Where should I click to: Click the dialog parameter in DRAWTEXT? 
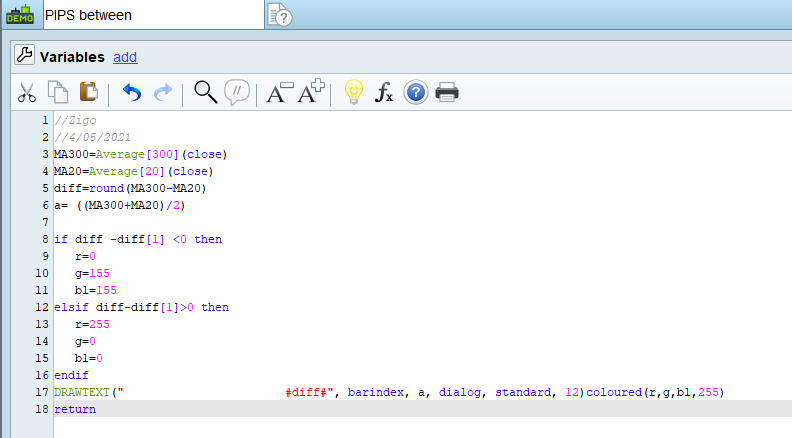tap(460, 392)
